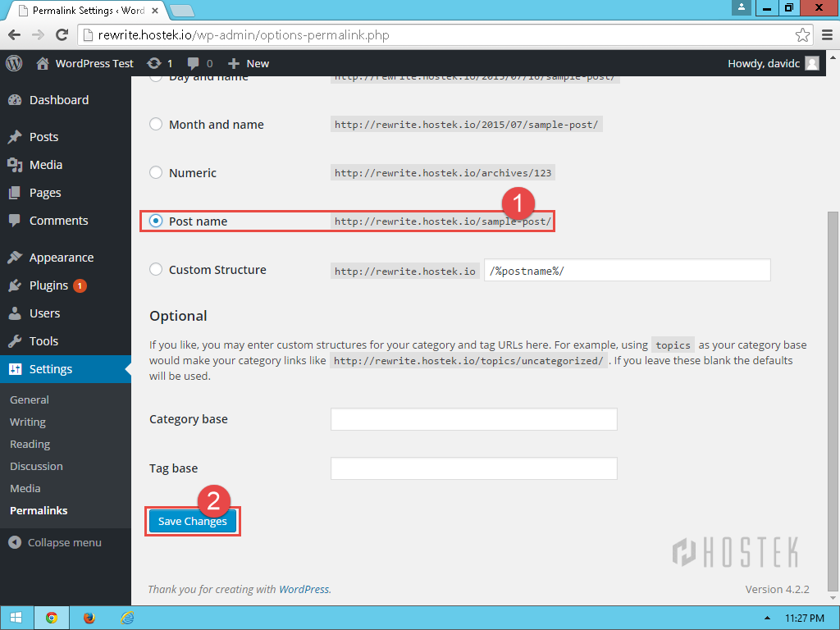
Task: Open the updates icon in admin bar
Action: [x=154, y=63]
